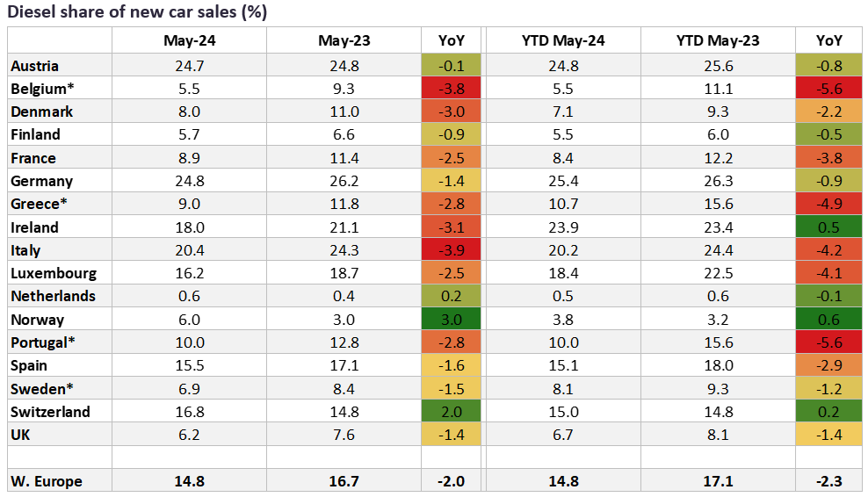Click Italy's red -3.9 YoY cell
868x497 pixels.
(452, 250)
